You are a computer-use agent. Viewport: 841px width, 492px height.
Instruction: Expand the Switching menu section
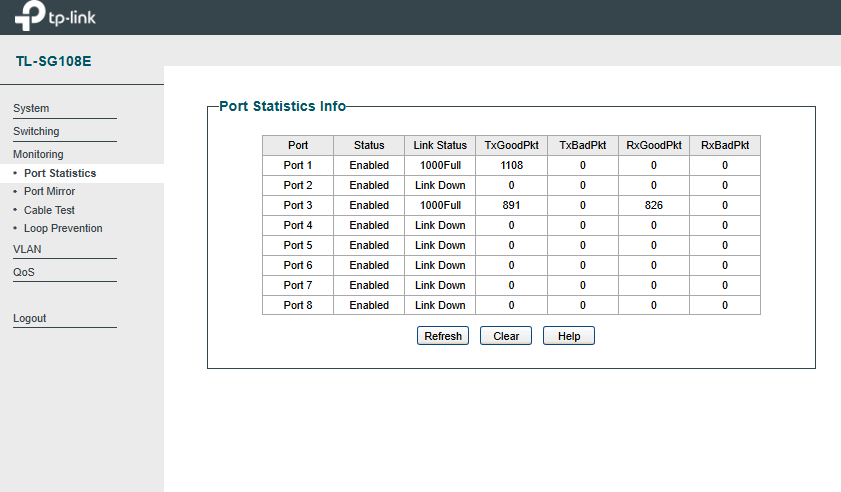tap(36, 131)
